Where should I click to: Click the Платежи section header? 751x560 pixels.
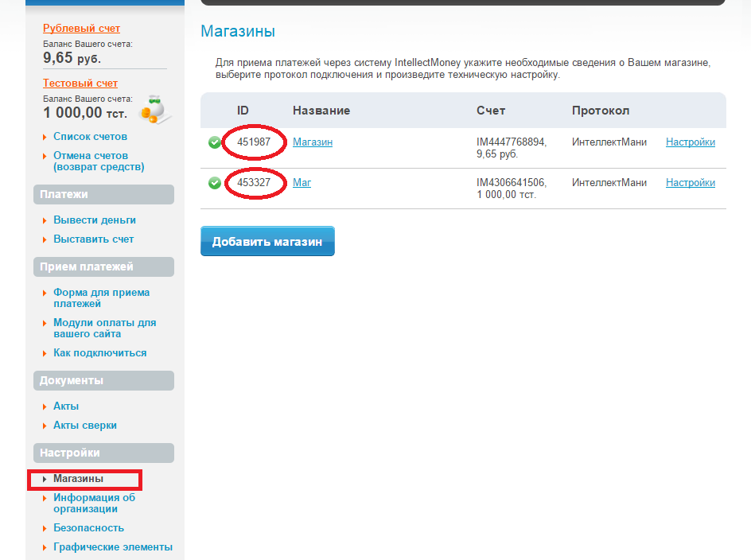coord(103,195)
